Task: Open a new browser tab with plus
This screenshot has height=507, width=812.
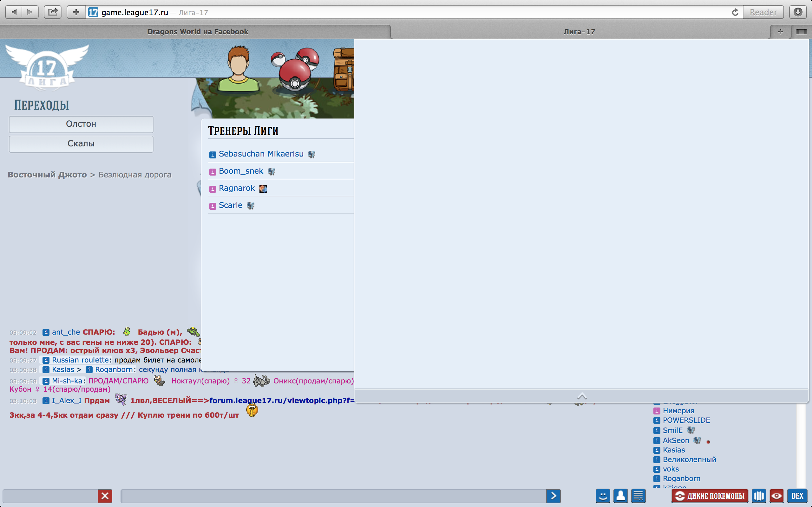Action: point(780,31)
